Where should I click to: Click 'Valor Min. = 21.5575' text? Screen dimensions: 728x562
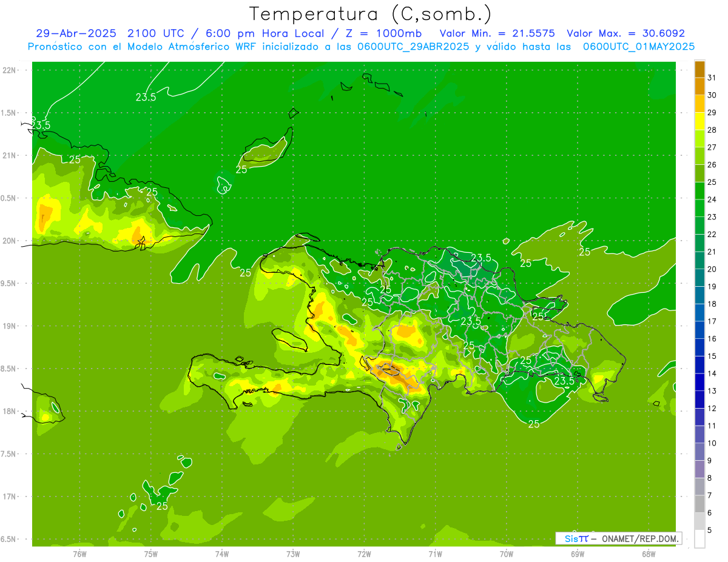[x=497, y=33]
